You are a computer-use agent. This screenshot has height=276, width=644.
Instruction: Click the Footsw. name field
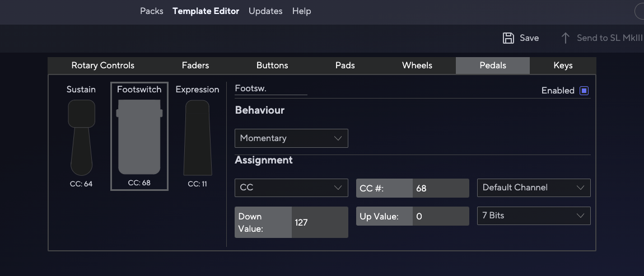pyautogui.click(x=271, y=88)
